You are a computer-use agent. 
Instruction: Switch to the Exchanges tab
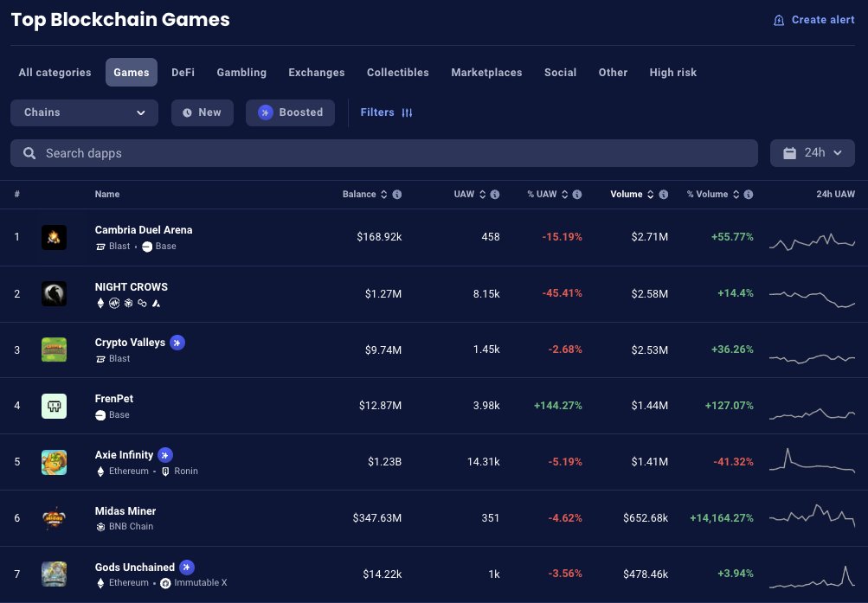coord(316,73)
